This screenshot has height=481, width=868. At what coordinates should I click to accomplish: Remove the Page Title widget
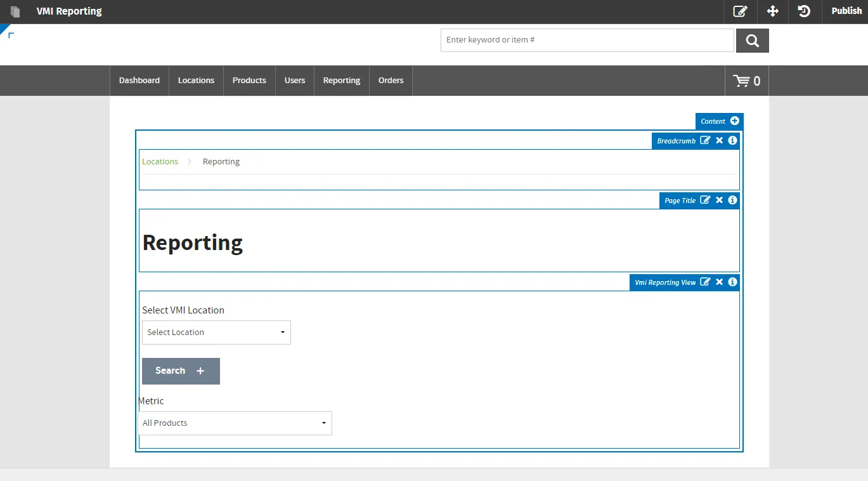[720, 200]
